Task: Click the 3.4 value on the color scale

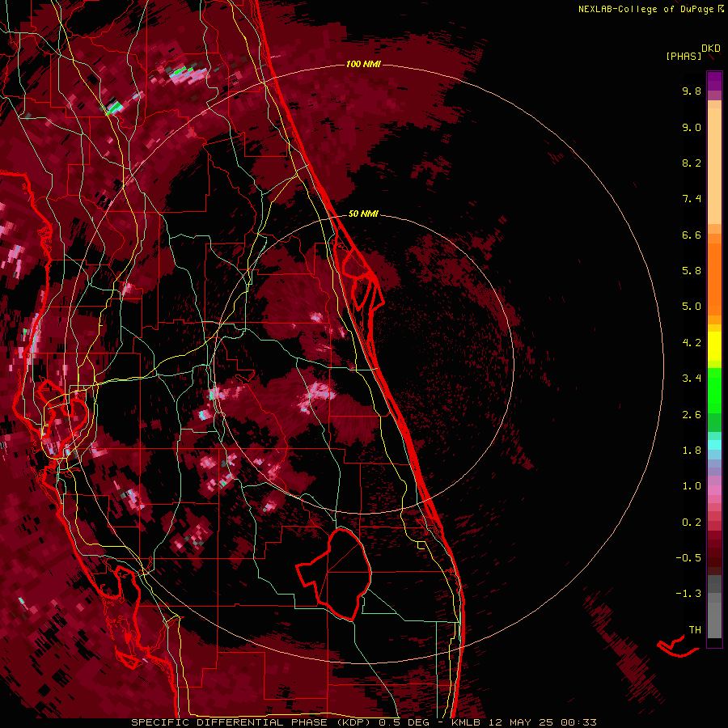Action: [x=692, y=379]
